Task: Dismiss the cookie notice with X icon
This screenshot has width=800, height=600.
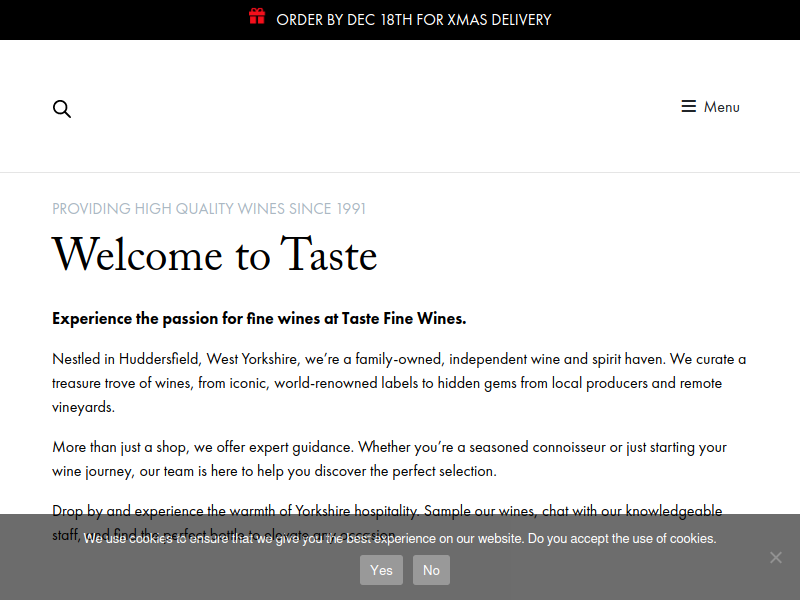Action: 776,557
